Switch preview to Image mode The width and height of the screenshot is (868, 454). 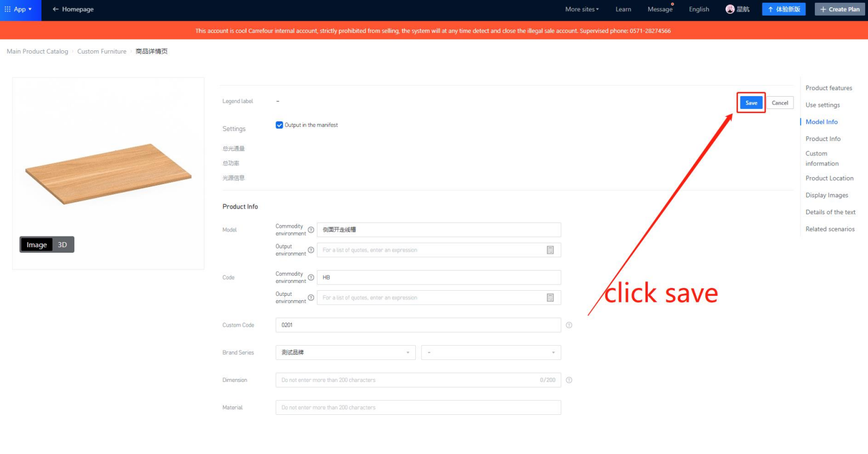coord(37,245)
